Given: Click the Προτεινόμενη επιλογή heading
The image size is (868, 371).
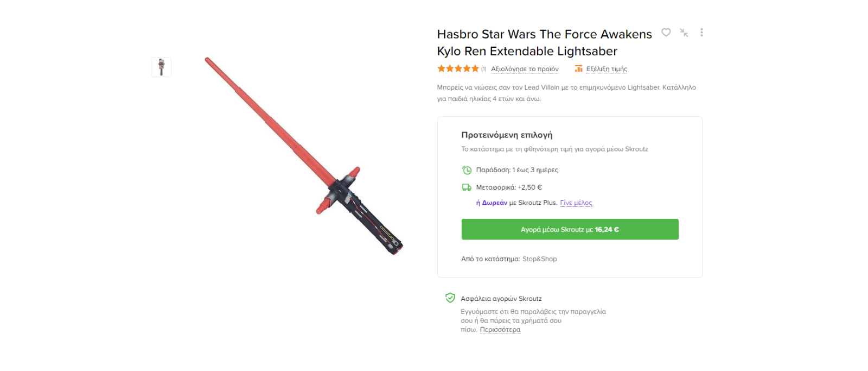Looking at the screenshot, I should [507, 135].
